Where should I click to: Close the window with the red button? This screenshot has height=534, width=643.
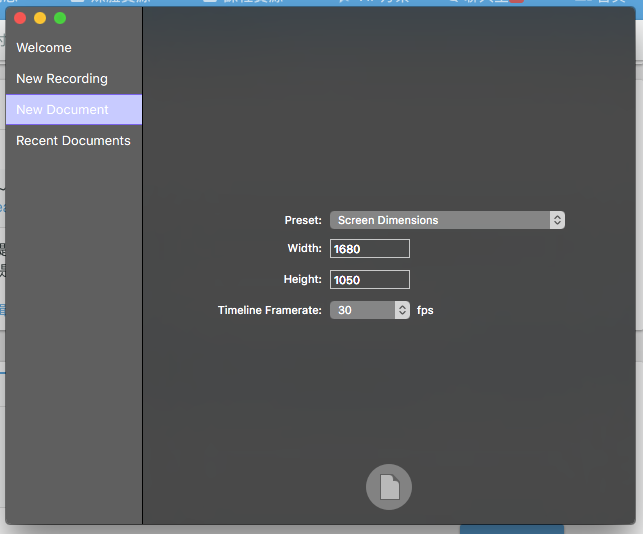pyautogui.click(x=20, y=18)
